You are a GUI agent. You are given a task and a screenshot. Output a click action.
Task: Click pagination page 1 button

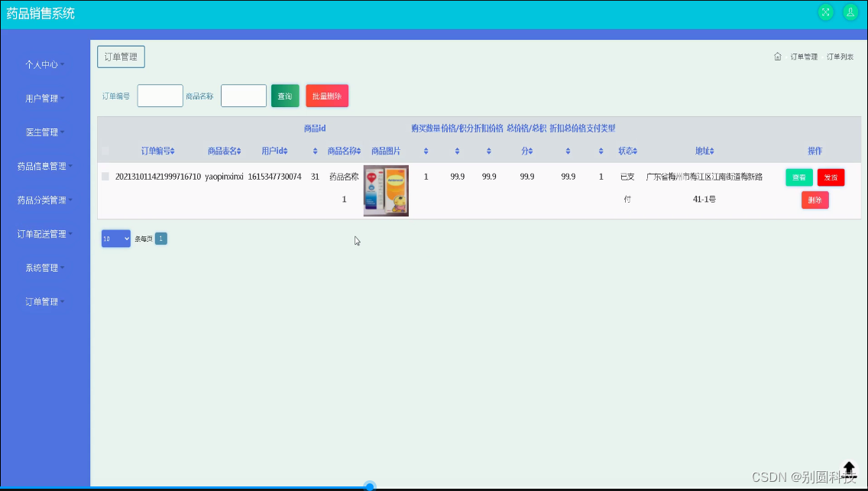[x=160, y=238]
